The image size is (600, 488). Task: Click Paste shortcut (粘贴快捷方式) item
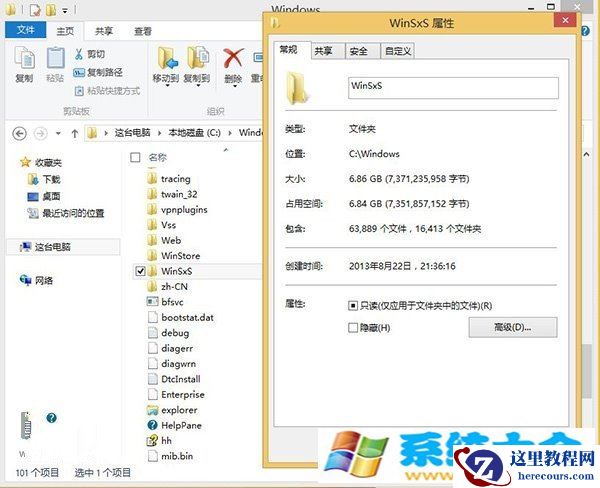click(x=107, y=91)
